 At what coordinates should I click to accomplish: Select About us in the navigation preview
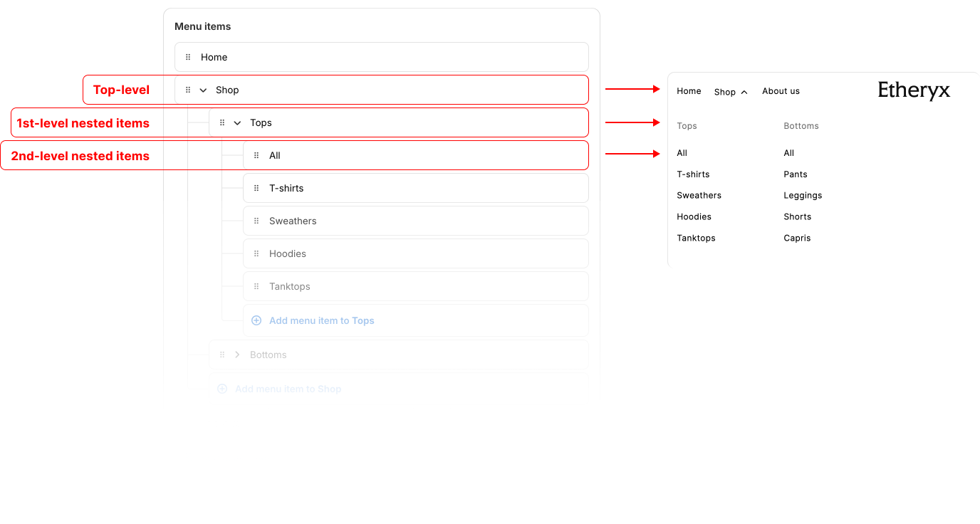tap(781, 91)
